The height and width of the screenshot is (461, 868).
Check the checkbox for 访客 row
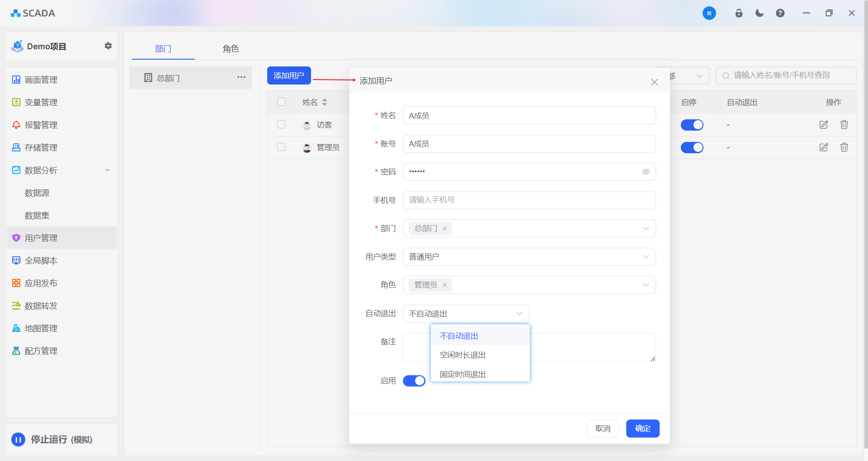coord(281,125)
